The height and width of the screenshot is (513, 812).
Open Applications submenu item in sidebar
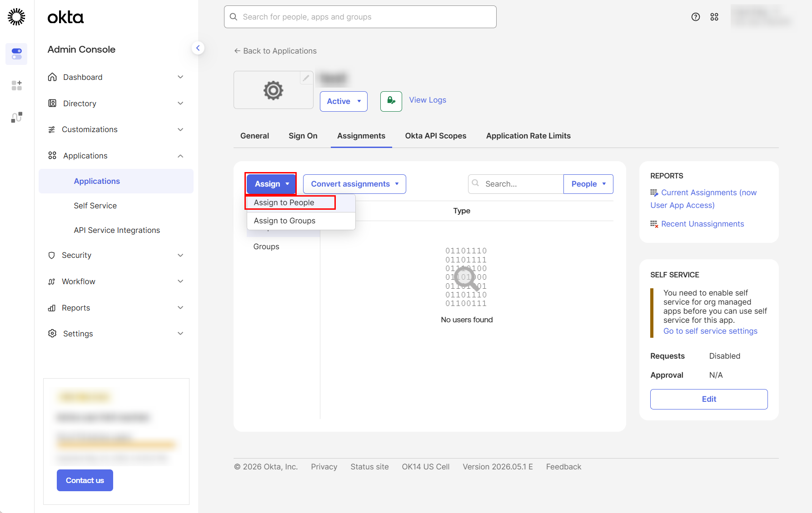116,181
